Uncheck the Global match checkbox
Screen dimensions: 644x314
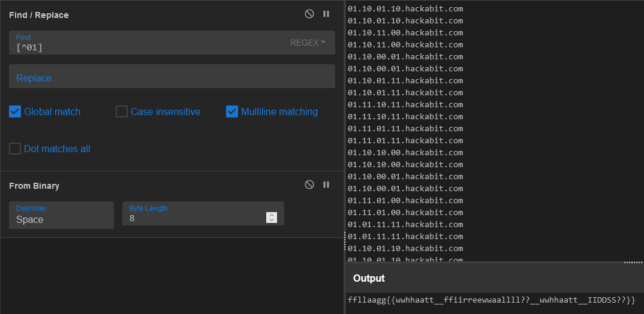tap(15, 111)
